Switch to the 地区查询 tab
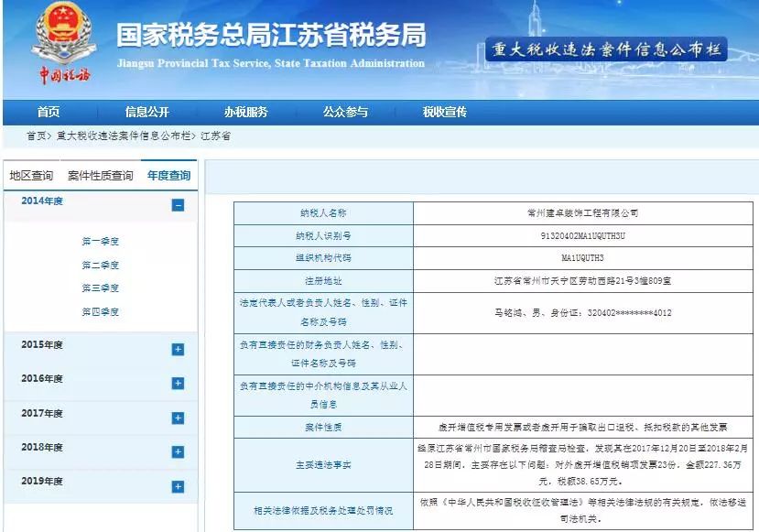 tap(31, 175)
